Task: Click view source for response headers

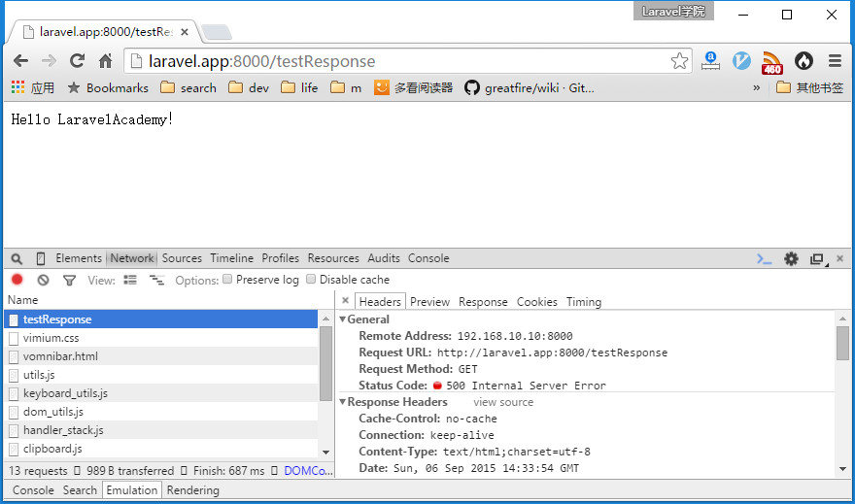Action: point(503,402)
